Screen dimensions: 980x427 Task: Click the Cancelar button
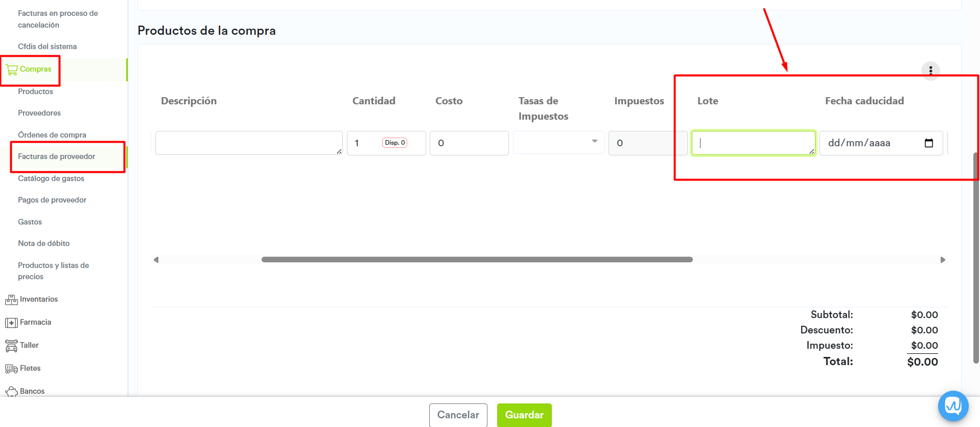(458, 415)
